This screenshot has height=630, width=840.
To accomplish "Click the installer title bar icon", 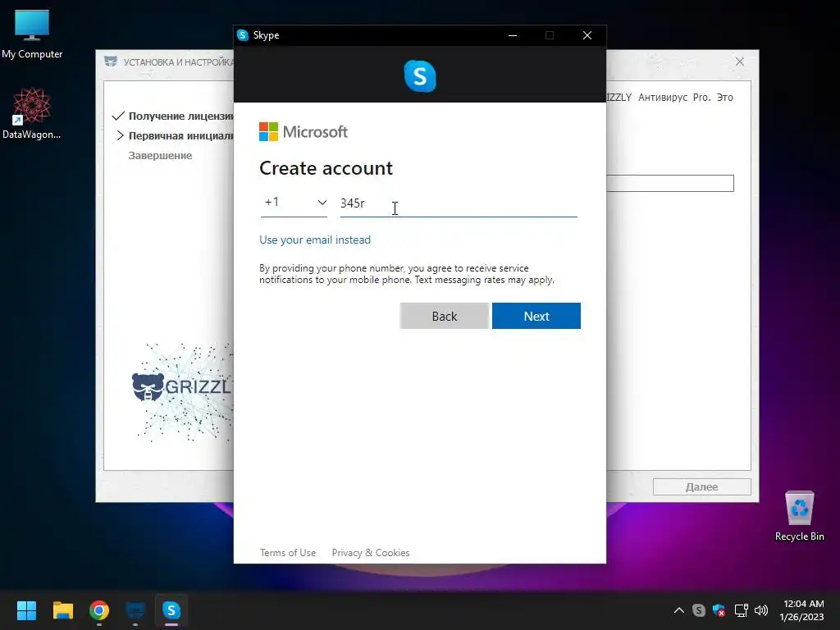I will tap(111, 62).
